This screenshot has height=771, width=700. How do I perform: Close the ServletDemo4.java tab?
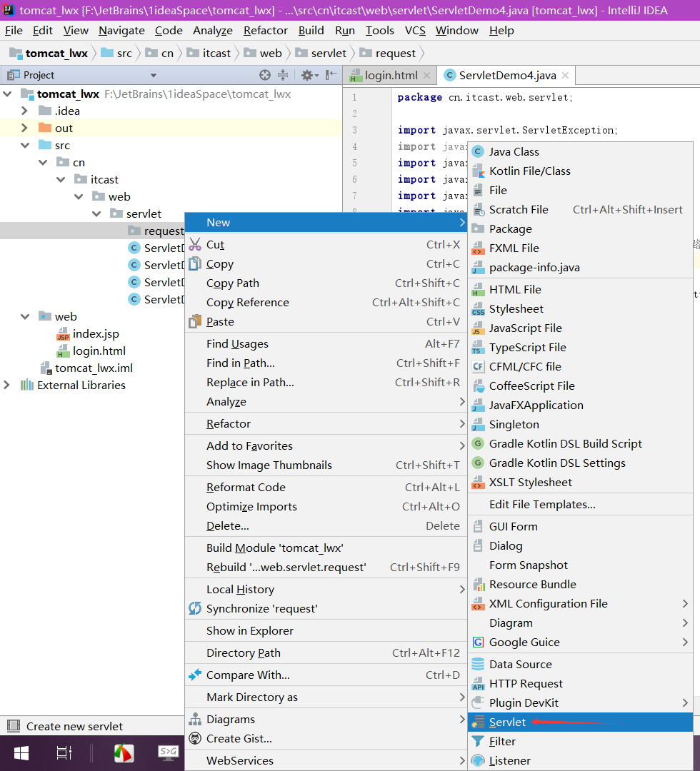pyautogui.click(x=565, y=75)
